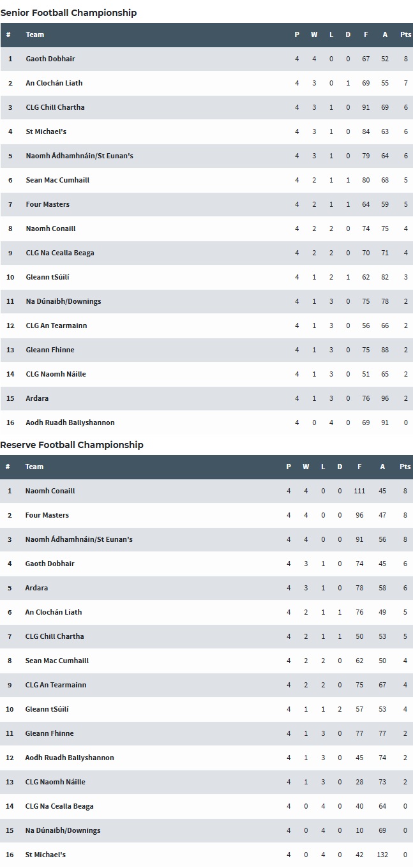Screen dimensions: 413x868
Task: Open St Michael's in the Reserve Championship table
Action: [45, 855]
